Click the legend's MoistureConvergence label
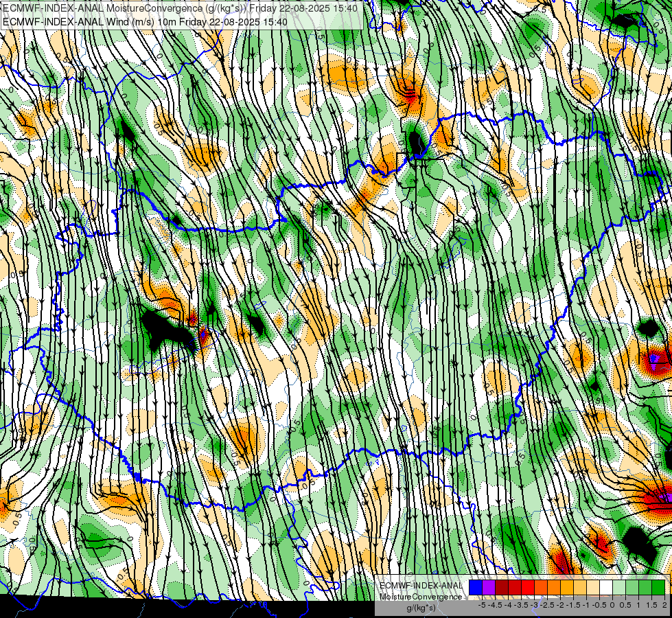 pyautogui.click(x=421, y=597)
